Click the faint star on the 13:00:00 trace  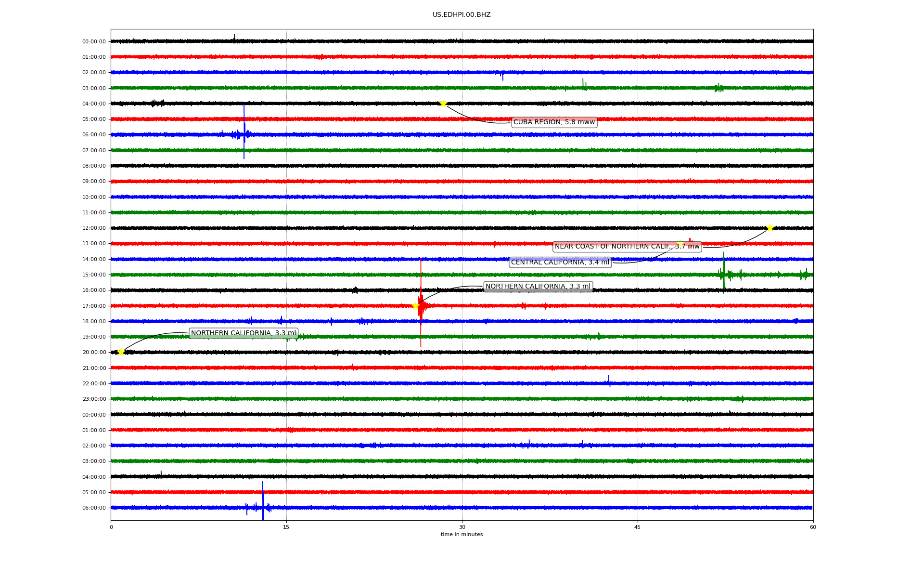[680, 243]
